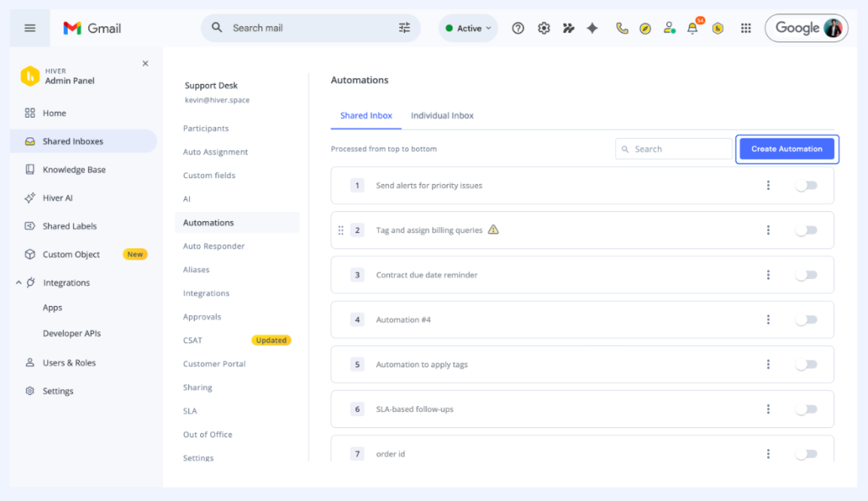Image resolution: width=868 pixels, height=501 pixels.
Task: Open more options for Tag and assign billing queries
Action: [768, 231]
